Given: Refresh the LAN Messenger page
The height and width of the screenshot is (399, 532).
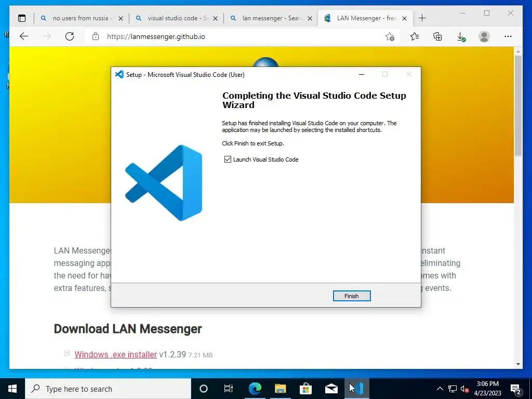Looking at the screenshot, I should coord(70,36).
